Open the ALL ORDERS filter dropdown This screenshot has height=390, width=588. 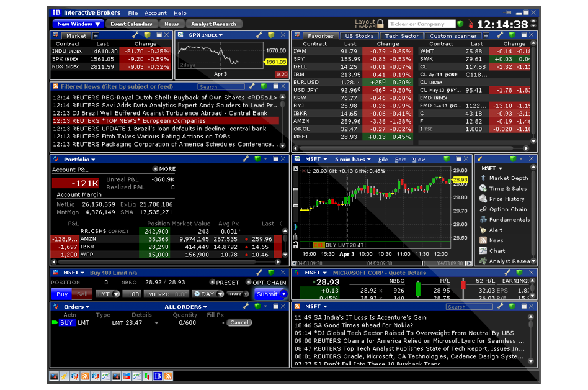[185, 306]
